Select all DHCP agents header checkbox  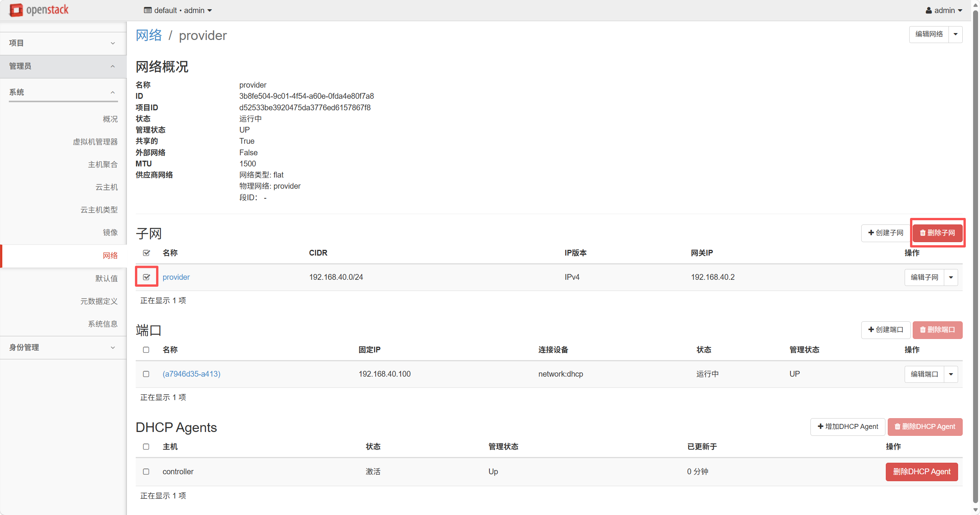[x=146, y=447]
